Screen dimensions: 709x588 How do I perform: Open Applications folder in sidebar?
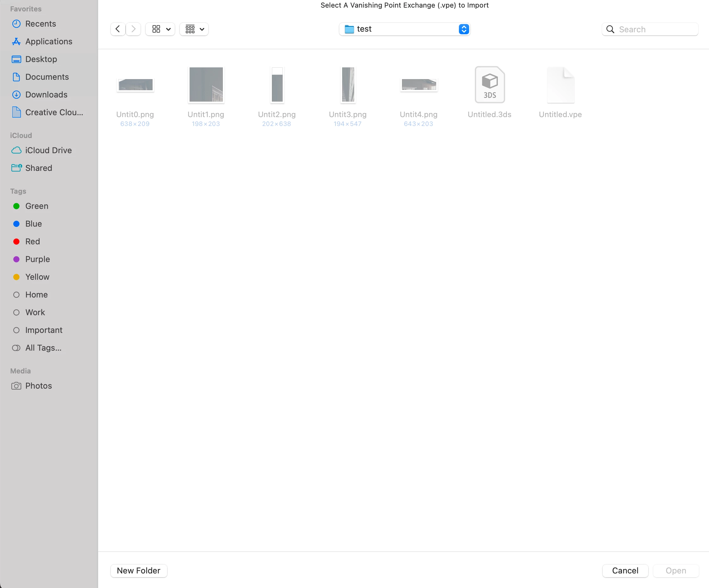(x=49, y=41)
